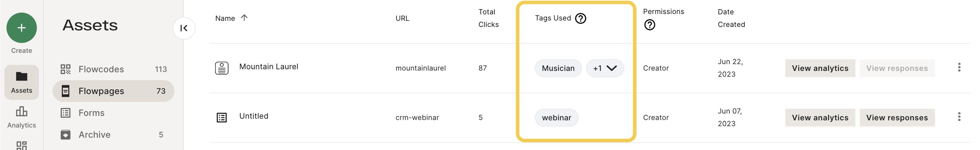Click the green Create plus button
980x150 pixels.
(22, 28)
